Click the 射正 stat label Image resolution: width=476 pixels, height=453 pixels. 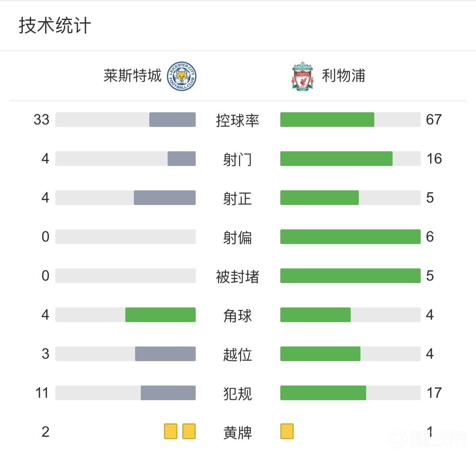(x=238, y=198)
